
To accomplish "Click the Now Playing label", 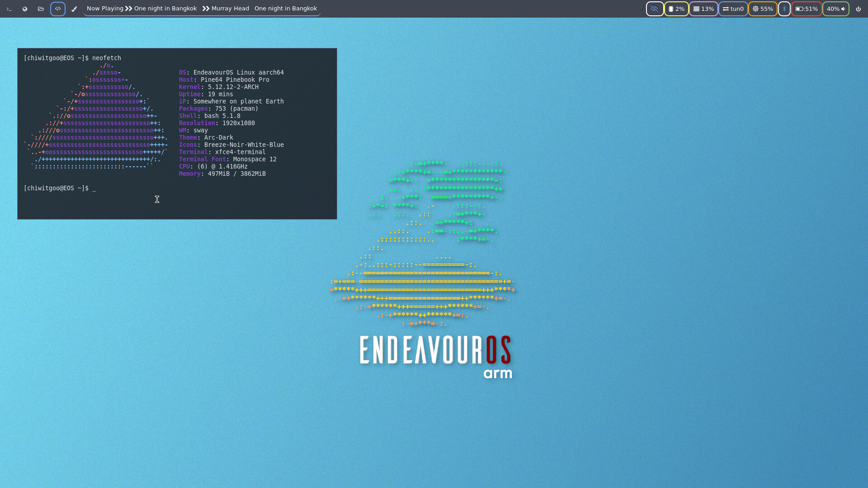I will click(105, 9).
